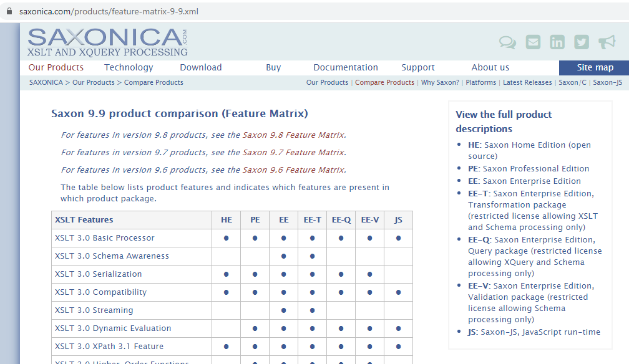Click the browser address bar URL
Viewport: 629px width, 364px height.
coord(109,11)
